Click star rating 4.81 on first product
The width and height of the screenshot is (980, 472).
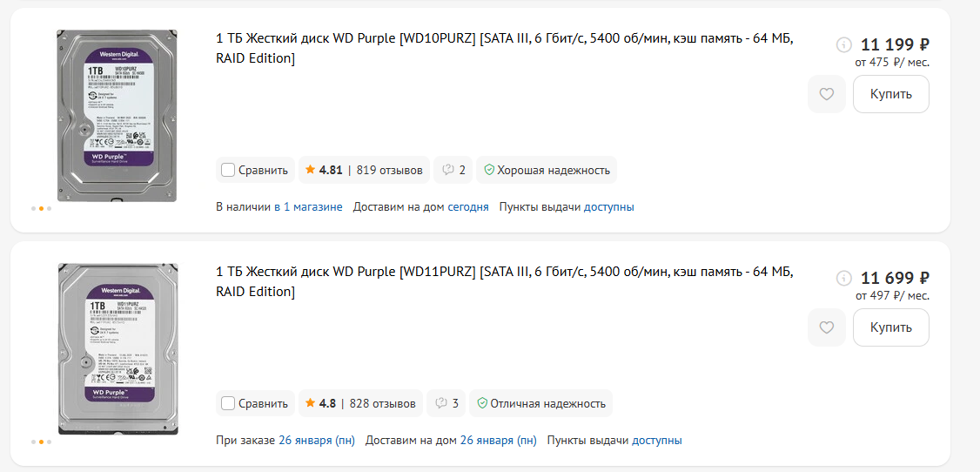coord(323,170)
